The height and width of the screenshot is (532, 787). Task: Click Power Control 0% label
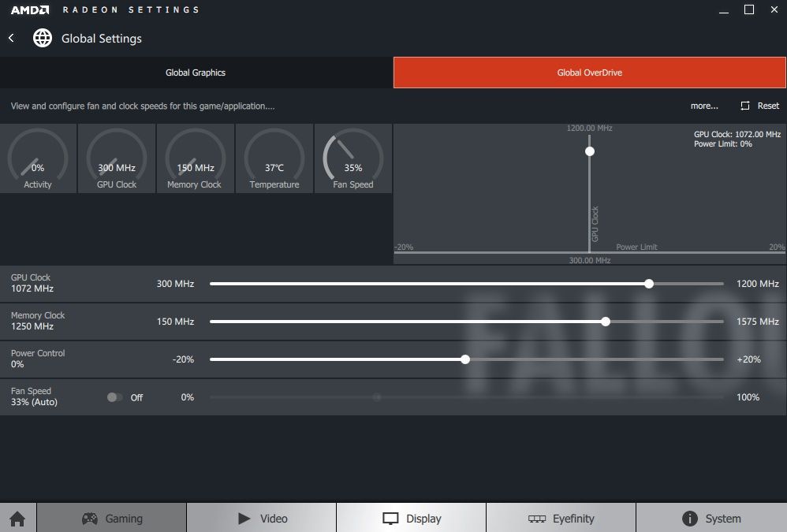point(38,359)
